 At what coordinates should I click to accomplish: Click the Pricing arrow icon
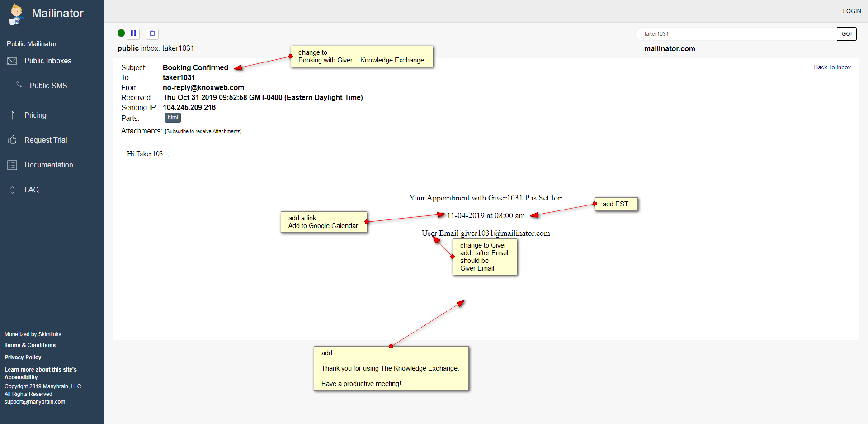tap(12, 115)
